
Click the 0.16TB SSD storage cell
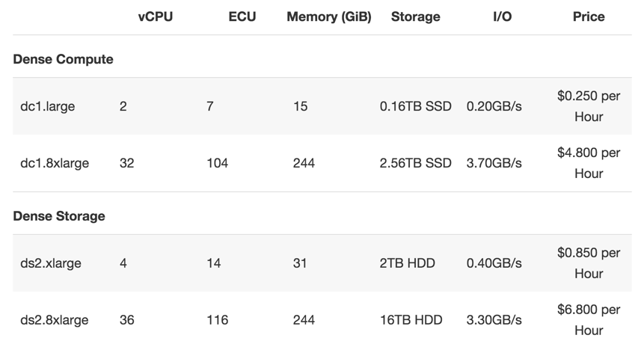pyautogui.click(x=416, y=106)
